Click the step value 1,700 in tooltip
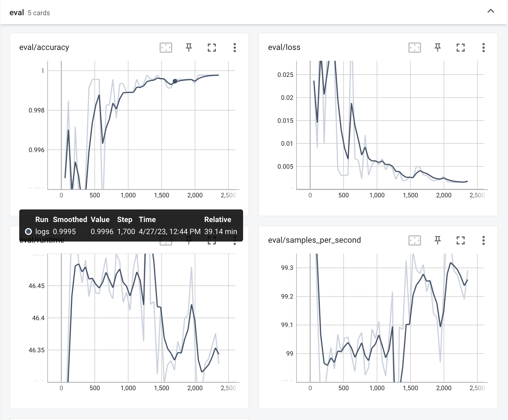Viewport: 508px width, 420px height. click(x=126, y=232)
